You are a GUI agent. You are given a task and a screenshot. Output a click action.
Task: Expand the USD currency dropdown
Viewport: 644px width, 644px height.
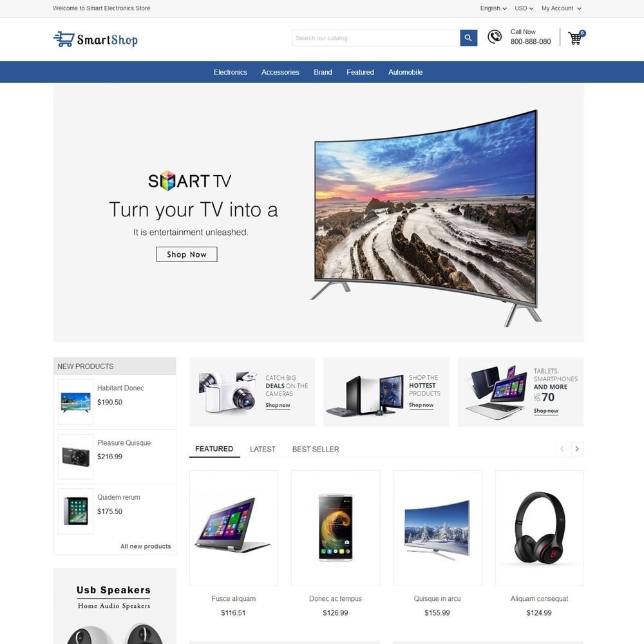524,8
